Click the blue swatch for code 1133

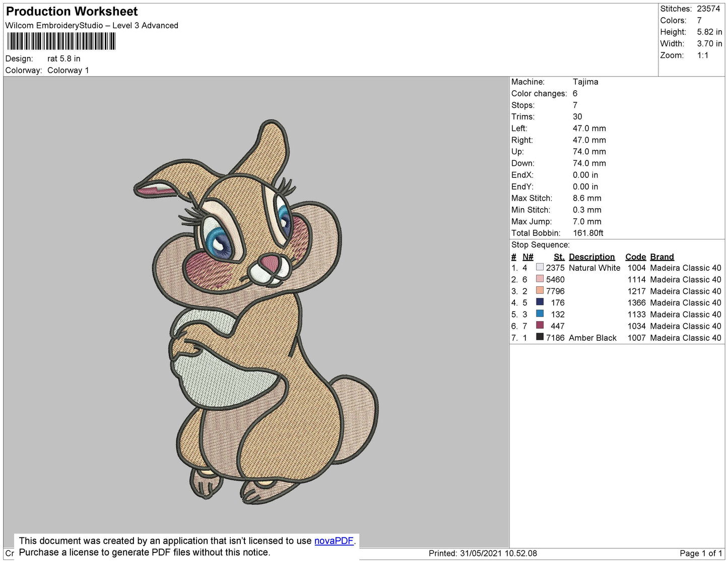(x=540, y=314)
